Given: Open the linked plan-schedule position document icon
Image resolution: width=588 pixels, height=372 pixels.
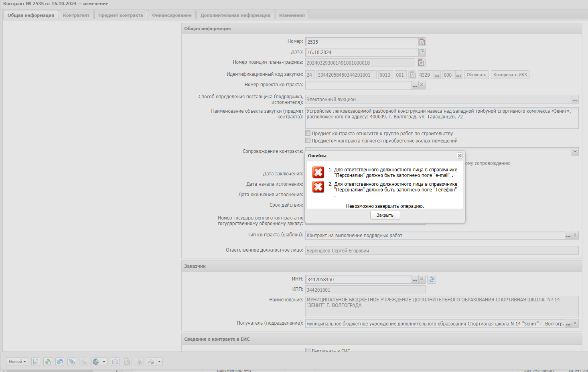Looking at the screenshot, I should click(x=421, y=63).
